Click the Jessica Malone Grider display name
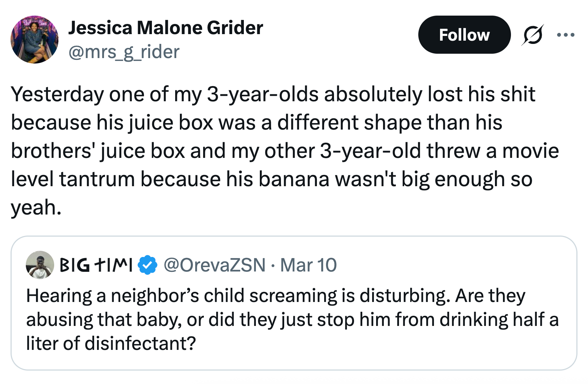 coord(165,28)
